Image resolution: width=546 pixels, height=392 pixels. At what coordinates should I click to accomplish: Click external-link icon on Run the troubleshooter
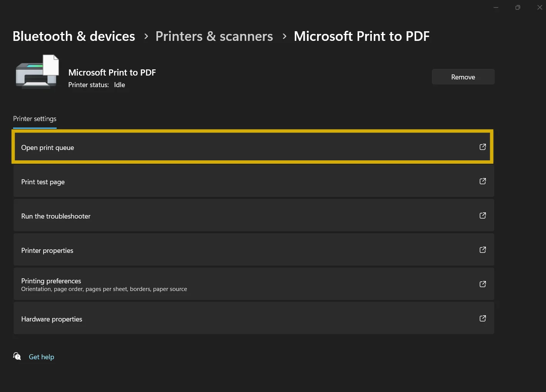(482, 215)
